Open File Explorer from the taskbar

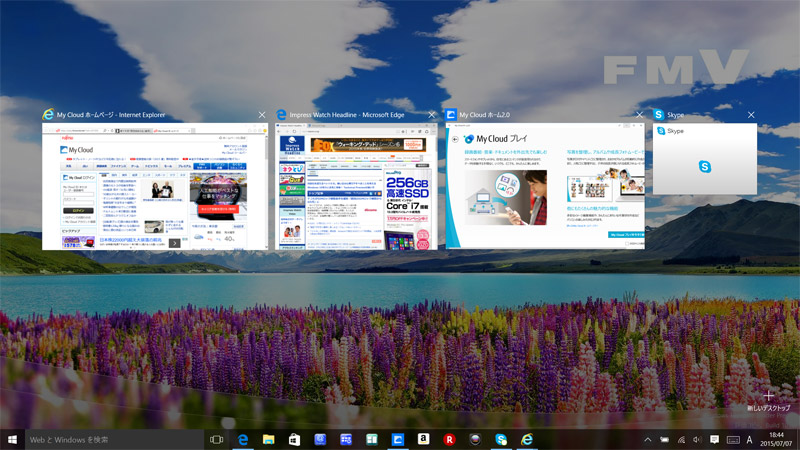coord(268,439)
